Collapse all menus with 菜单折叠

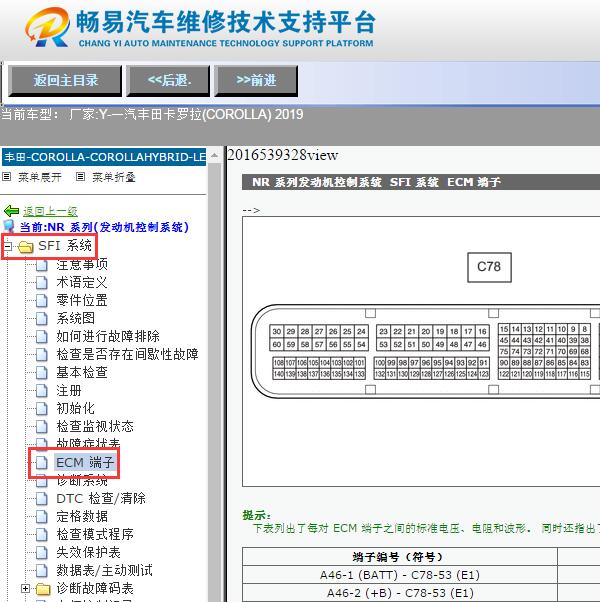coord(114,177)
